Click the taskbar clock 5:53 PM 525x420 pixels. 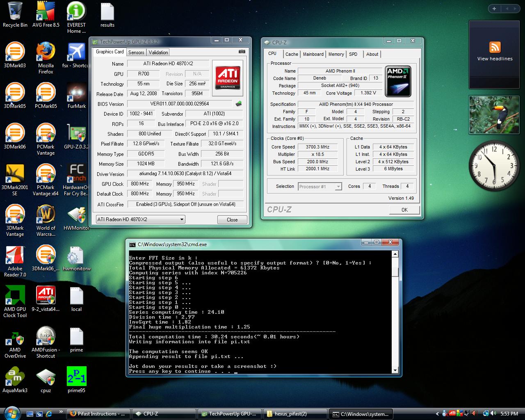pyautogui.click(x=509, y=414)
